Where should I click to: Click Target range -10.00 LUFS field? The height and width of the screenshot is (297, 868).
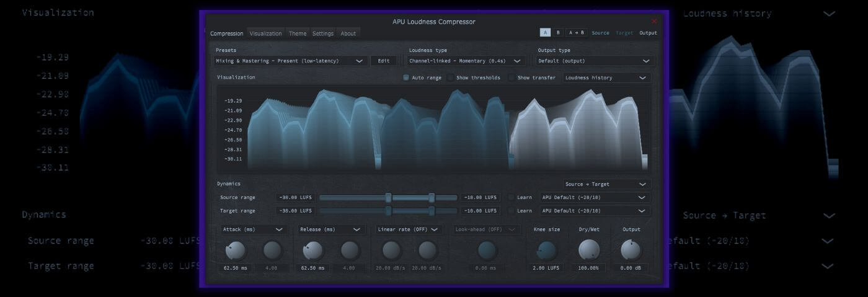(480, 211)
